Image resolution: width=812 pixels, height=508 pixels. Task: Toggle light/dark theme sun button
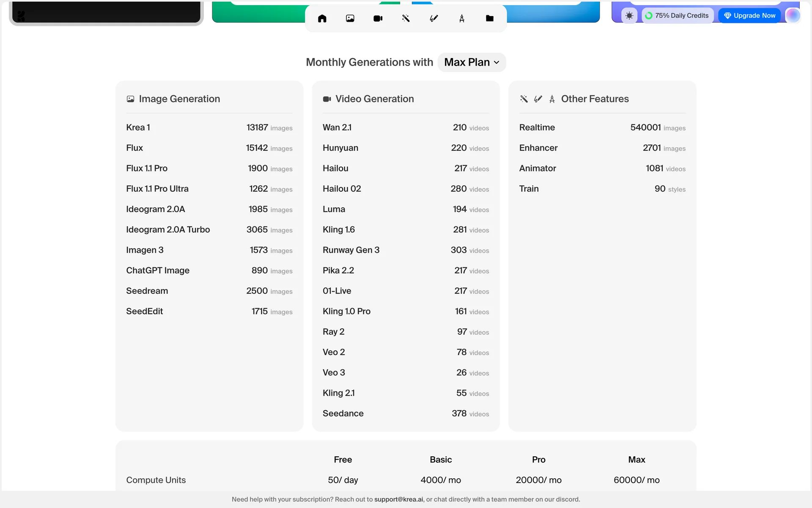click(x=629, y=16)
